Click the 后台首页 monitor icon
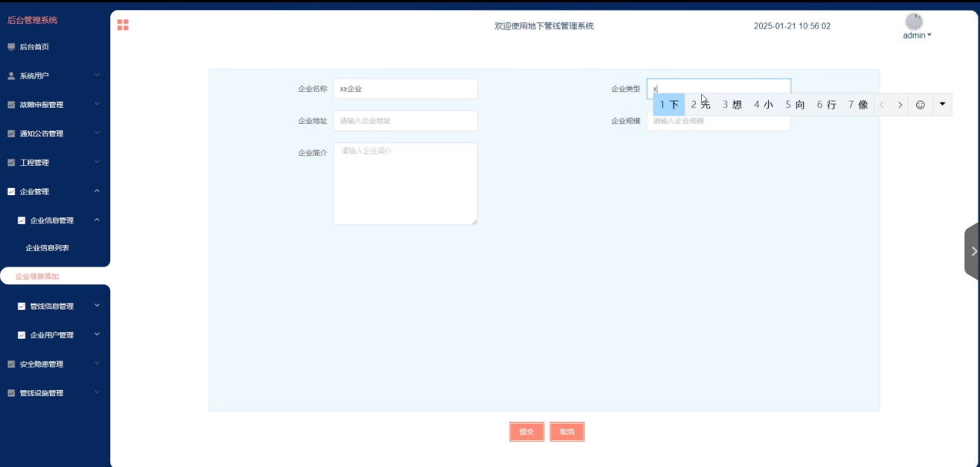This screenshot has height=467, width=980. point(11,47)
